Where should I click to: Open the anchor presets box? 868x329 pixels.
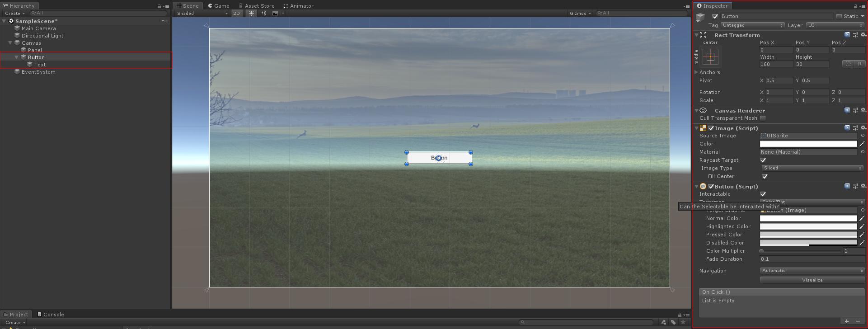coord(710,57)
